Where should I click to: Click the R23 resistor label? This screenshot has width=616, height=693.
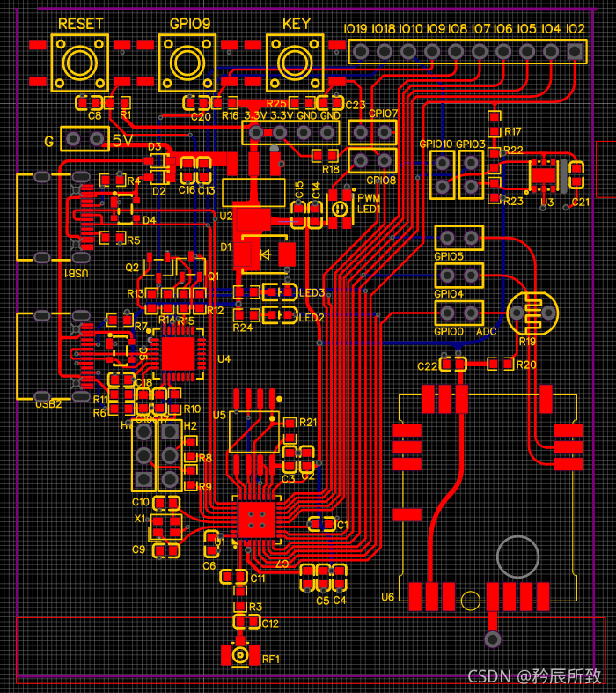click(x=514, y=201)
